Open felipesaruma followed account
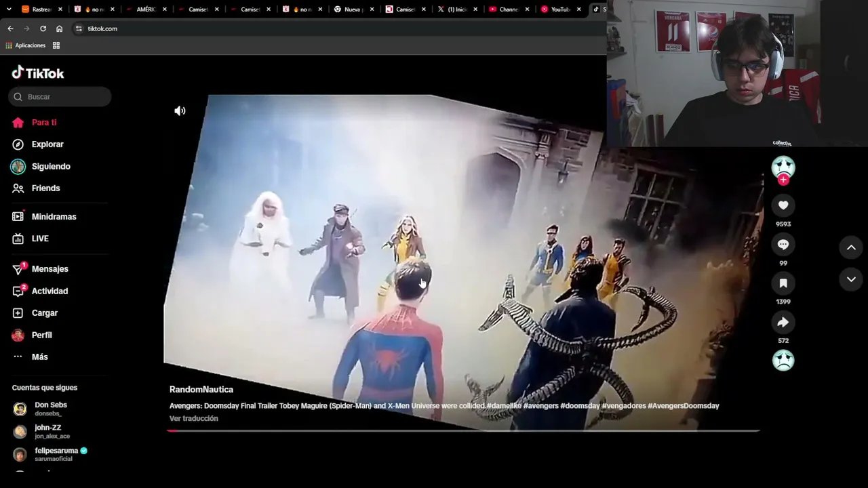Image resolution: width=868 pixels, height=488 pixels. [50, 454]
